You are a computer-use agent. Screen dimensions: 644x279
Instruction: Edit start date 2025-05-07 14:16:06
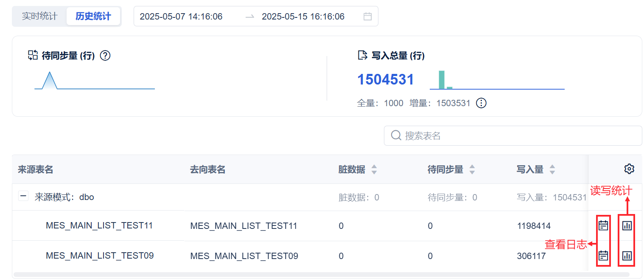click(181, 17)
